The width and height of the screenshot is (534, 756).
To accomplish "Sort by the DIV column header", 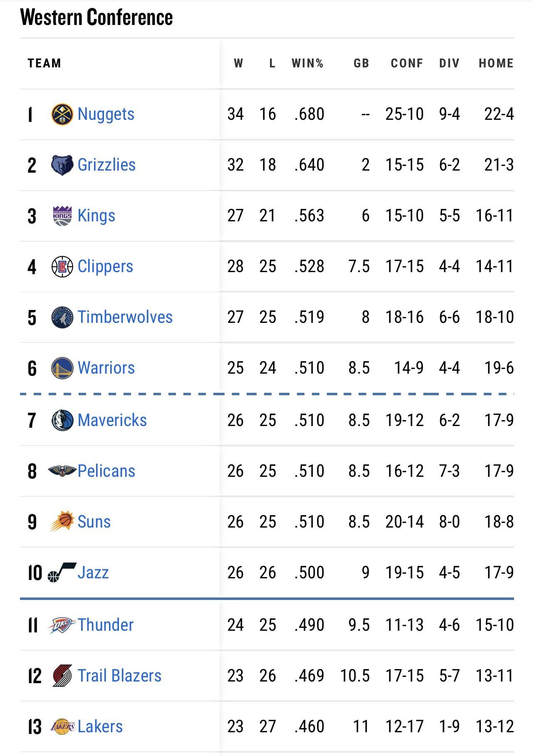I will click(449, 63).
